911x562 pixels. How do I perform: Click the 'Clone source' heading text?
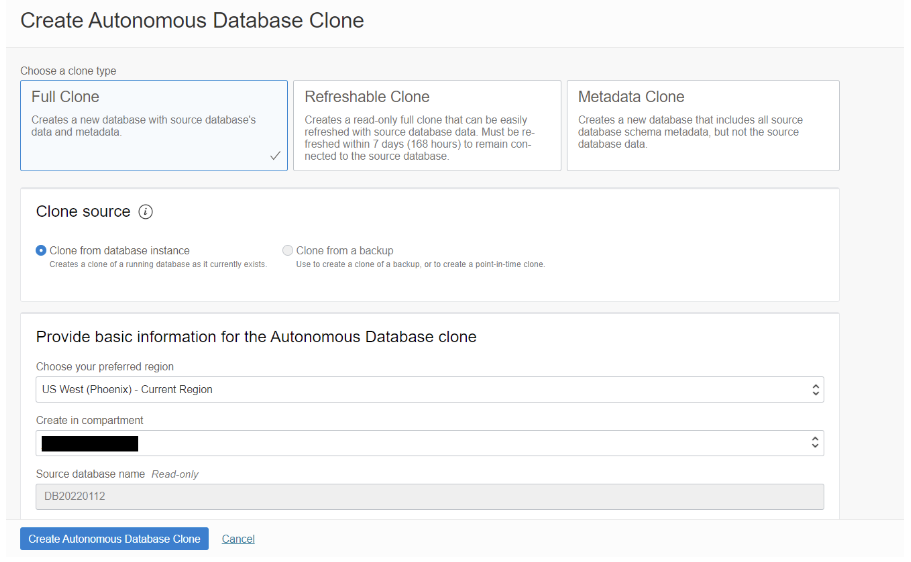(83, 212)
